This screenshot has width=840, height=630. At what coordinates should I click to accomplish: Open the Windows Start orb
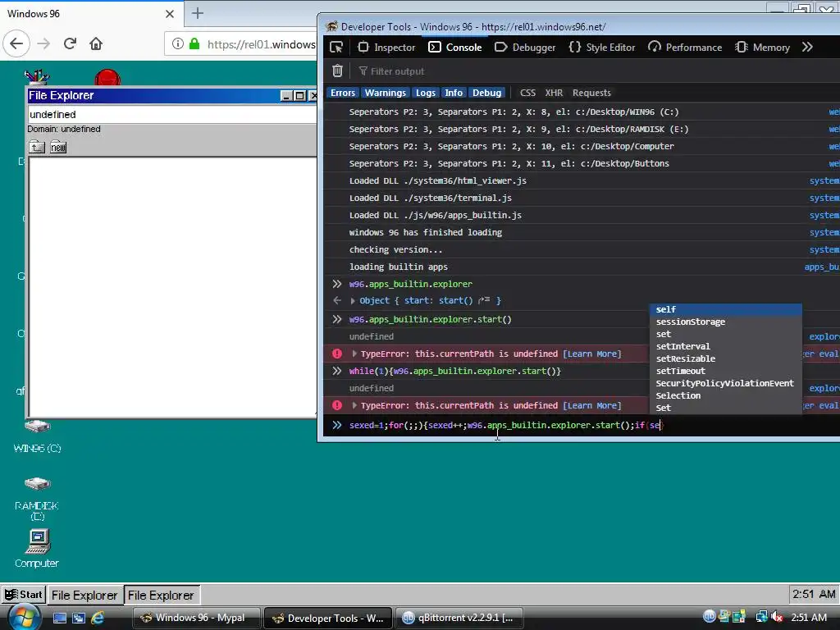(24, 618)
